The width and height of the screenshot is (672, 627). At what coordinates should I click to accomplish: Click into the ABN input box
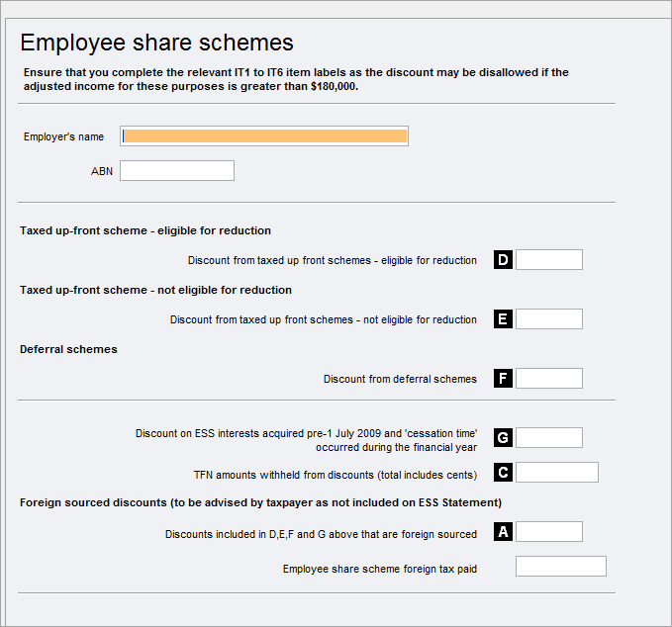coord(177,171)
